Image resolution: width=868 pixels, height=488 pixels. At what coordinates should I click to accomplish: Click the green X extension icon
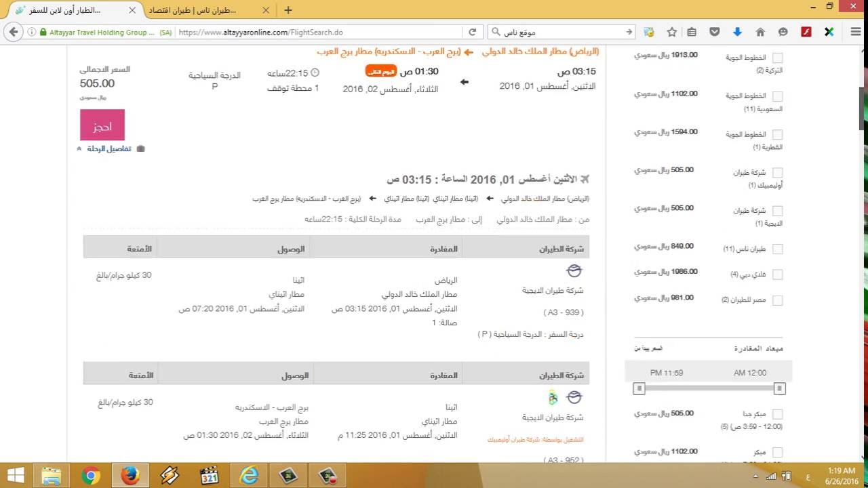[x=829, y=32]
